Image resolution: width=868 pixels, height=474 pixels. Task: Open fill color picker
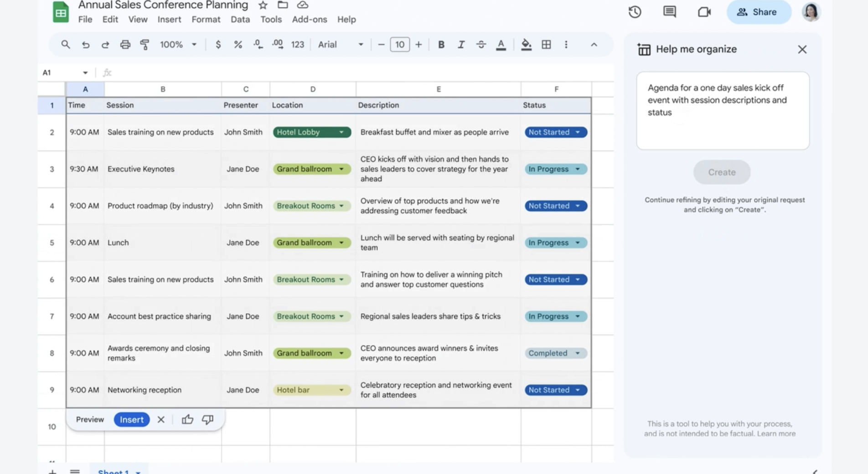(x=526, y=44)
